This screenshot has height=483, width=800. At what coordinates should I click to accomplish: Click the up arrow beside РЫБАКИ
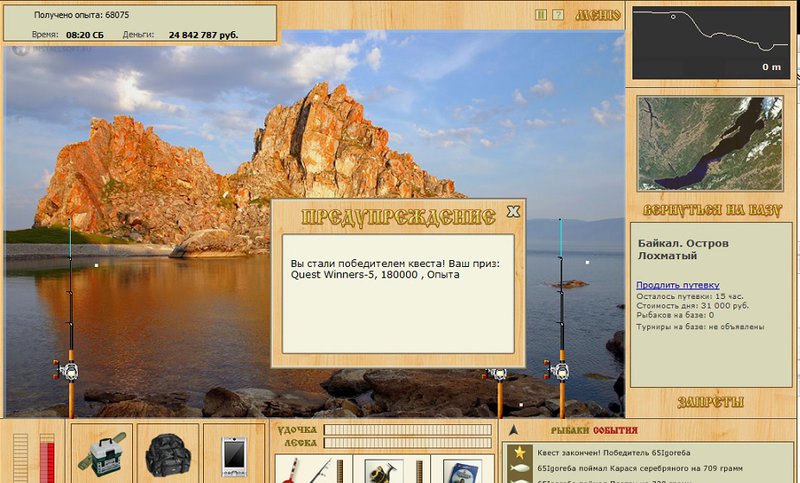pyautogui.click(x=514, y=430)
